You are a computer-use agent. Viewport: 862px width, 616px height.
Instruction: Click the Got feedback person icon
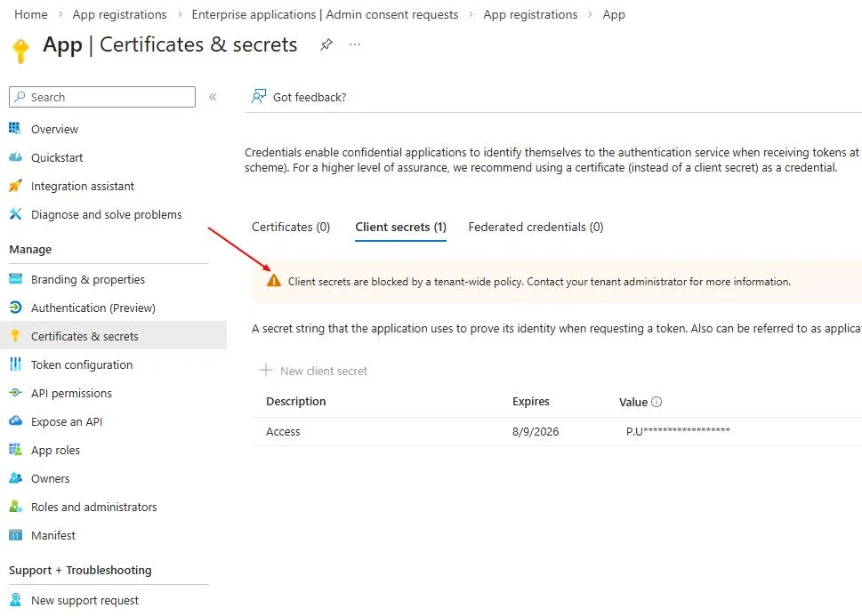click(x=258, y=97)
